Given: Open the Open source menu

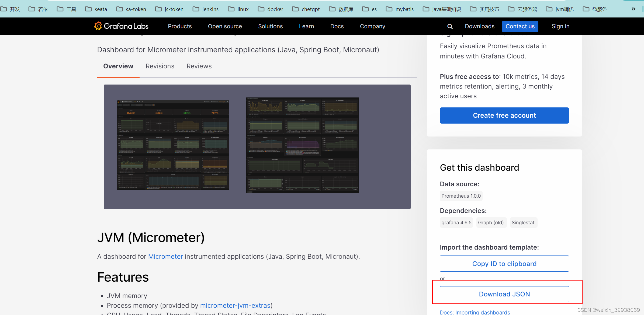Looking at the screenshot, I should 225,26.
